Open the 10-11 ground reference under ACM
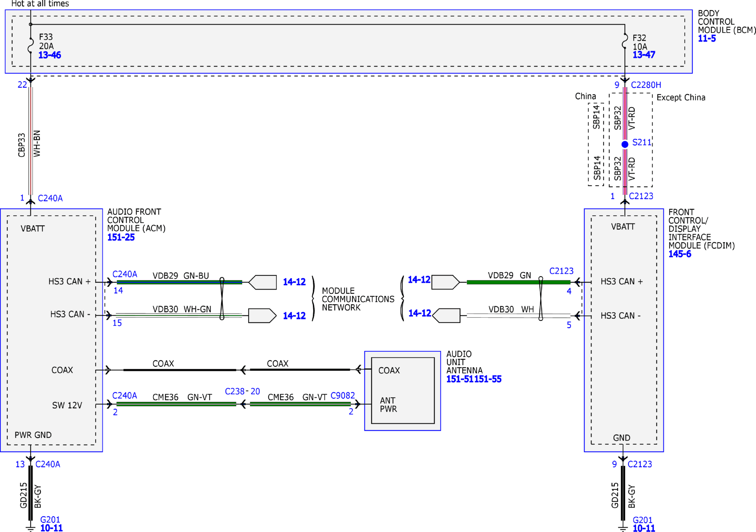The width and height of the screenshot is (756, 532). [x=51, y=528]
